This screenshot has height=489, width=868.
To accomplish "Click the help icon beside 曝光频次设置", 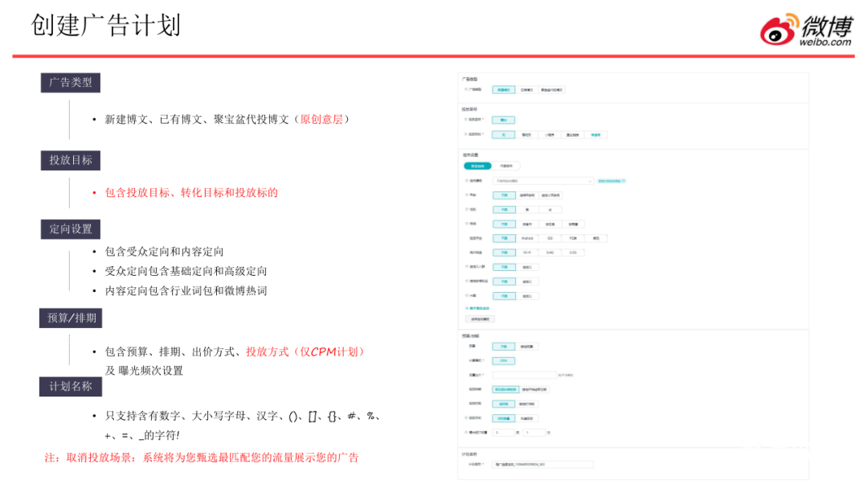I will coord(466,432).
